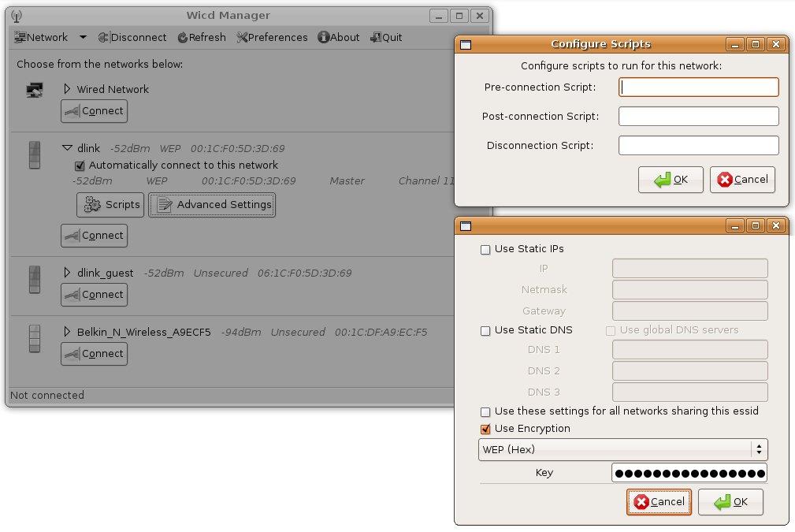The image size is (795, 532).
Task: Click the dlink signal strength icon
Action: coord(35,154)
